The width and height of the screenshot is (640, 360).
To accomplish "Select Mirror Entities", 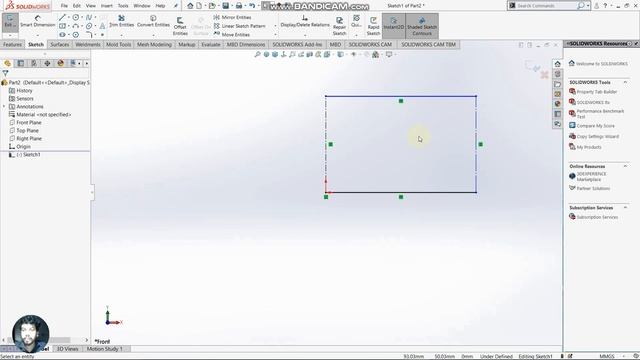I will pyautogui.click(x=232, y=17).
